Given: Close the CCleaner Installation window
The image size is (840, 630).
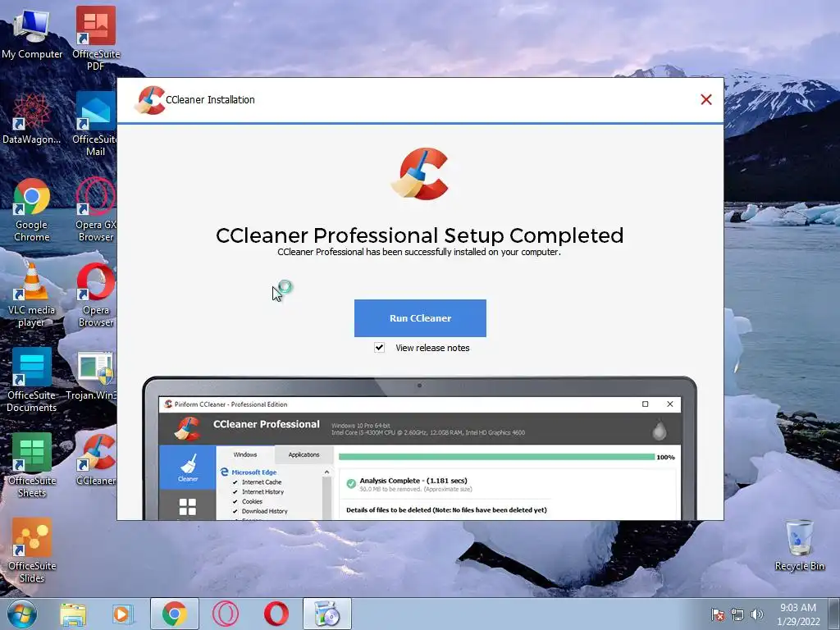Looking at the screenshot, I should tap(706, 99).
